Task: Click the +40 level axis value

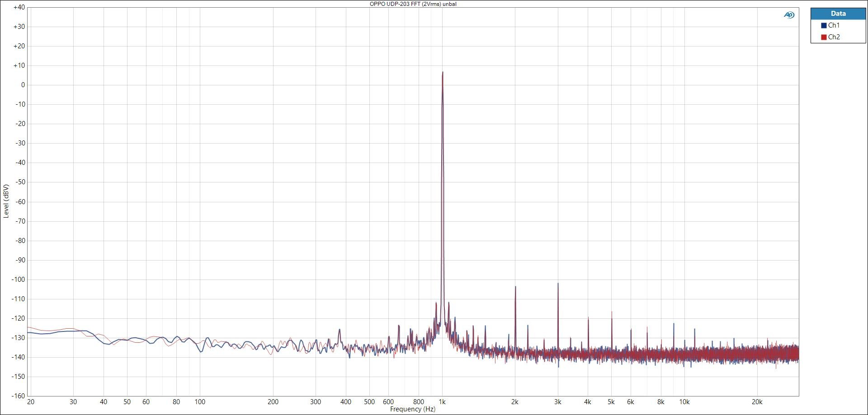Action: pyautogui.click(x=19, y=7)
